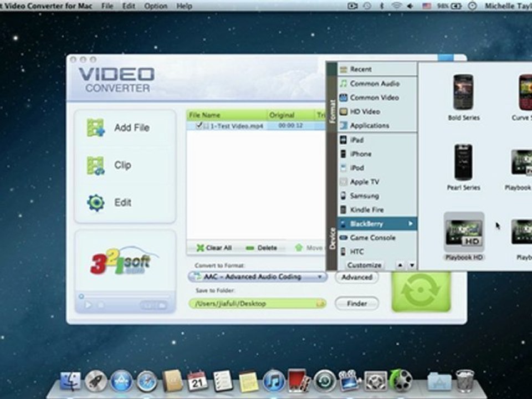This screenshot has height=399, width=532.
Task: Click the Delete button
Action: [261, 248]
